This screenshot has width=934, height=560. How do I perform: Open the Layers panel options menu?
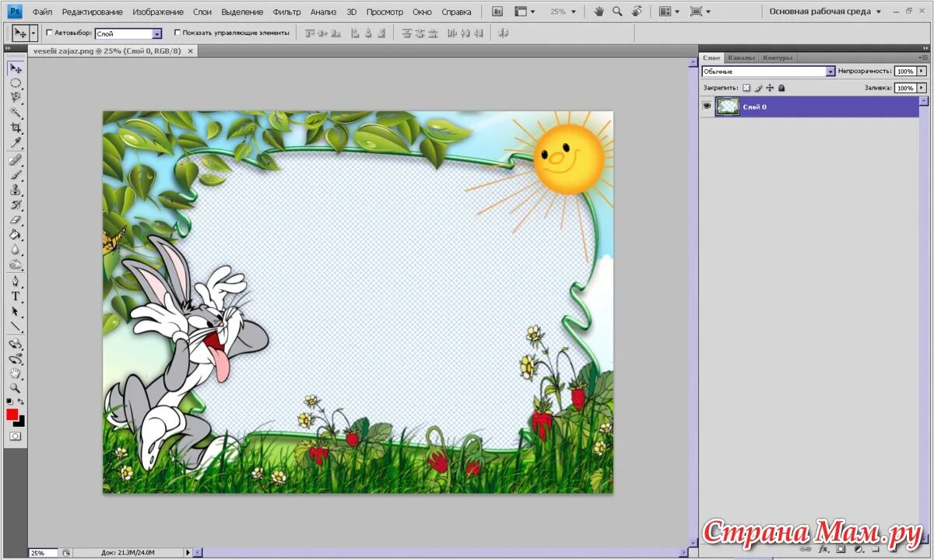click(x=924, y=58)
